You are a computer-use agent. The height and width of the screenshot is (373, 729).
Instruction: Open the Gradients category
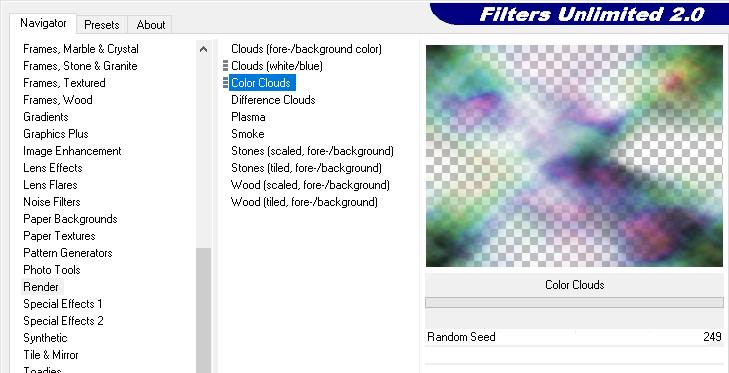point(46,117)
